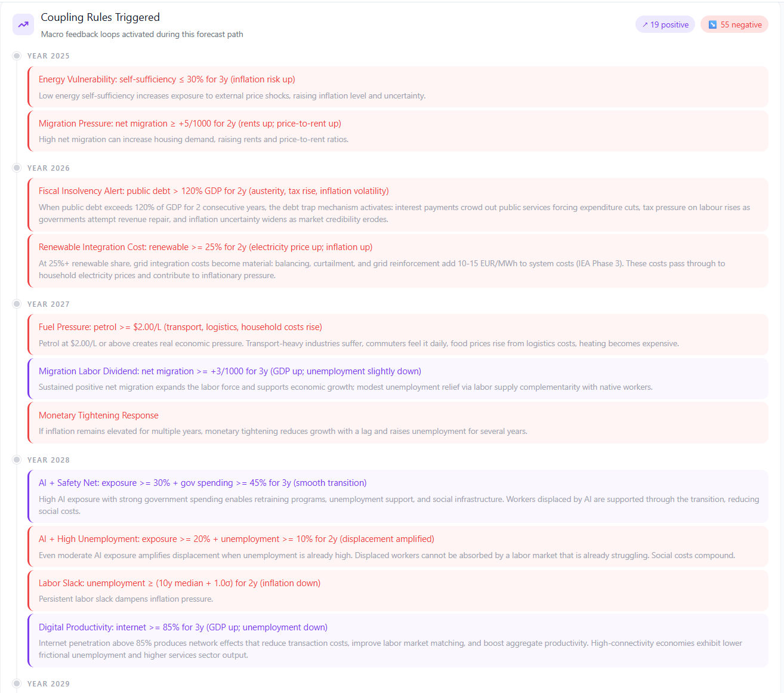Click the 19 positive filter badge

point(665,24)
